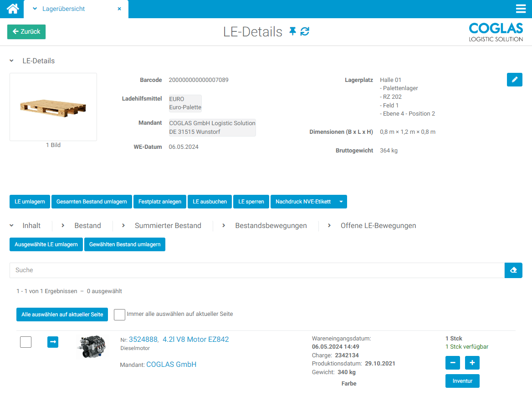Click the home icon in top bar
532x406 pixels.
tap(13, 9)
